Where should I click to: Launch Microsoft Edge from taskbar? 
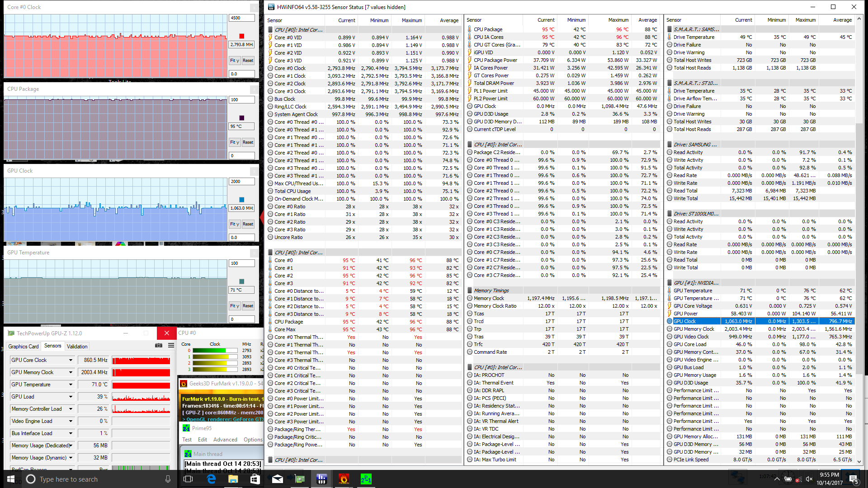pyautogui.click(x=211, y=479)
